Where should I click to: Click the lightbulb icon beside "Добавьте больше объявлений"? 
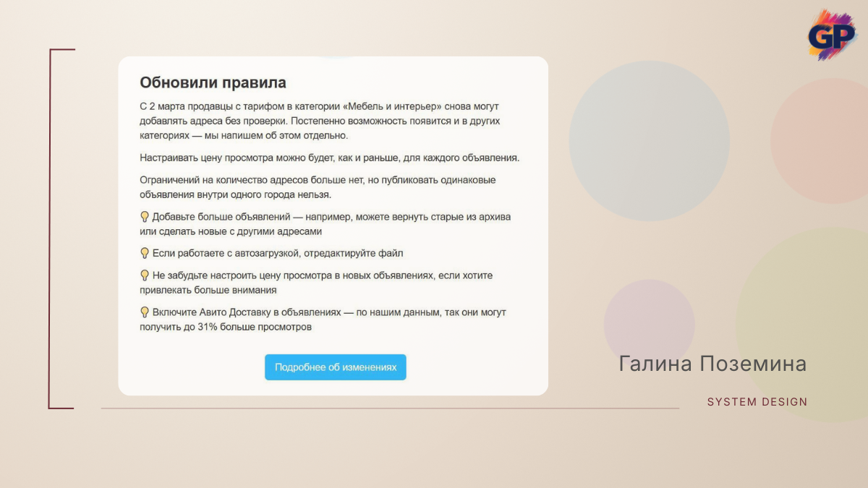point(145,217)
